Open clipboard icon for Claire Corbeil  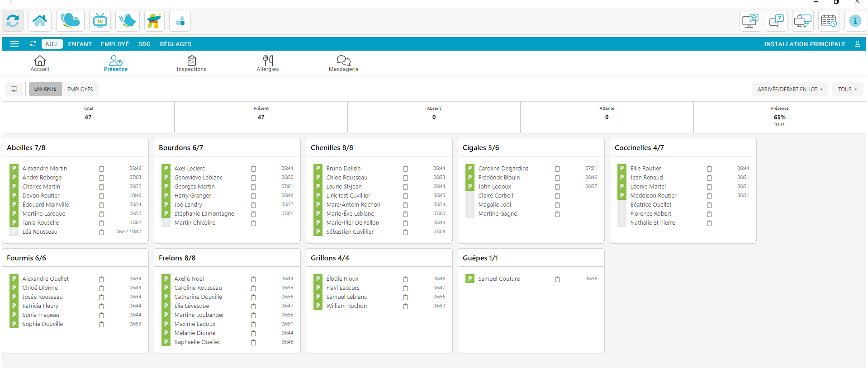557,196
